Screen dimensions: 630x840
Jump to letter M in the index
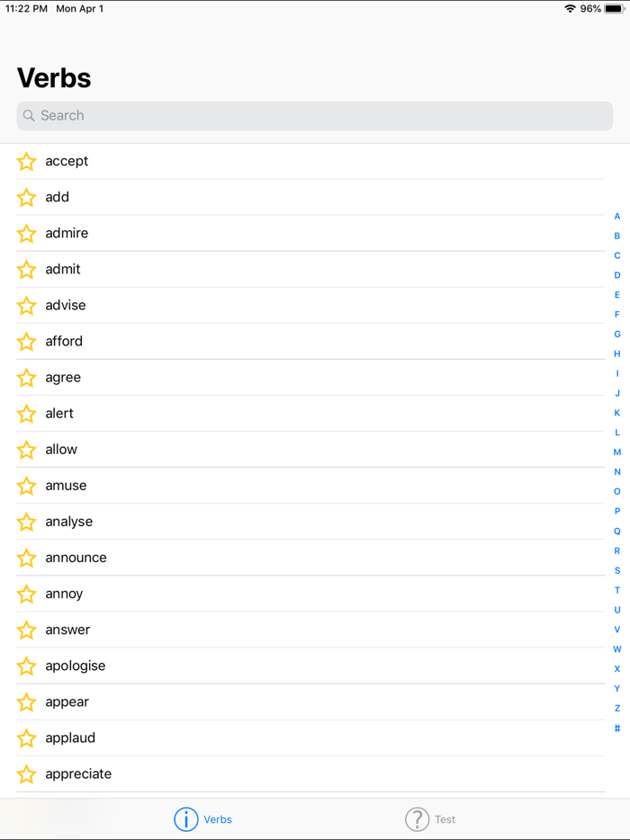click(x=616, y=451)
